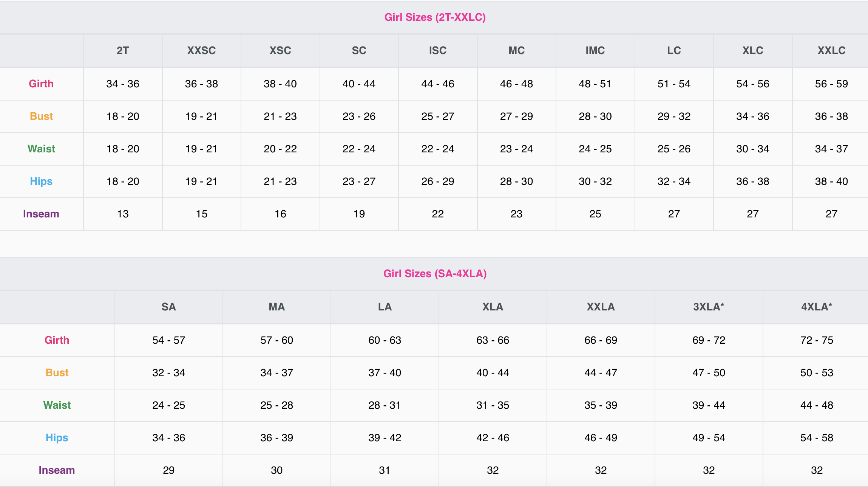The image size is (868, 487).
Task: Click the 40 - 44 Girth cell for SC
Action: 359,84
